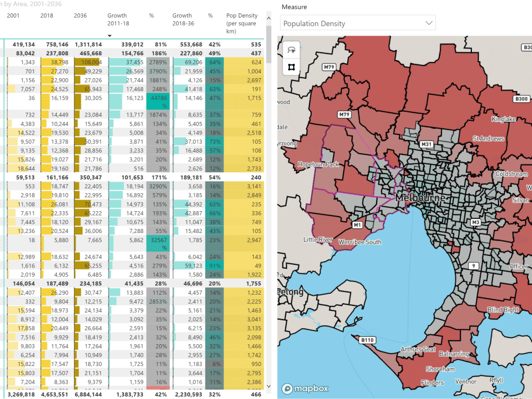Click the Kinglake map label
Viewport: 532px width, 399px height.
coord(503,119)
